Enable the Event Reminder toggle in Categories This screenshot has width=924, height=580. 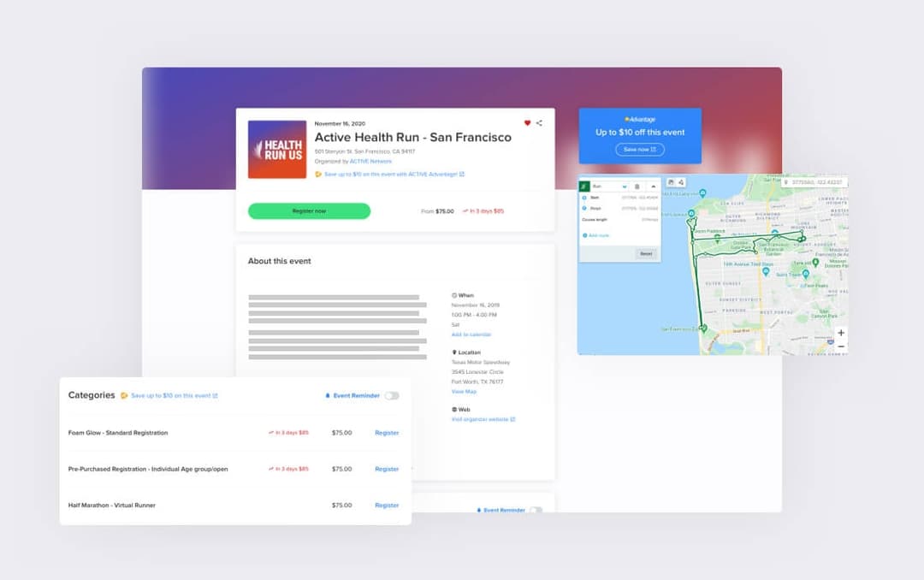pyautogui.click(x=390, y=395)
